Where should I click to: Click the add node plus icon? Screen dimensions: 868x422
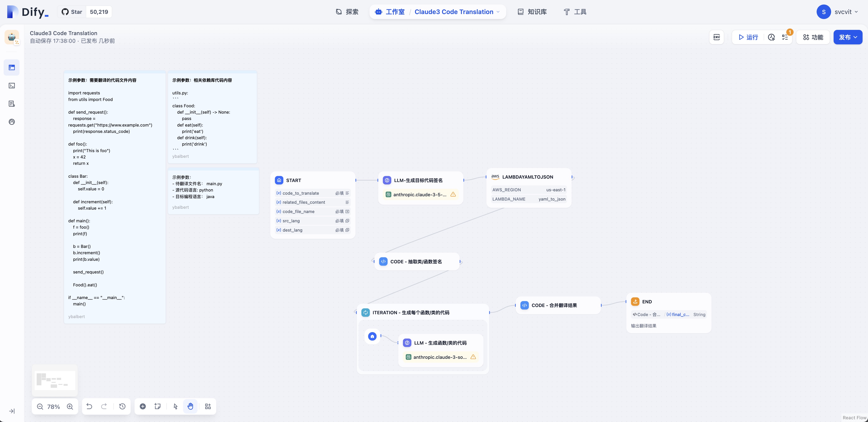point(143,407)
